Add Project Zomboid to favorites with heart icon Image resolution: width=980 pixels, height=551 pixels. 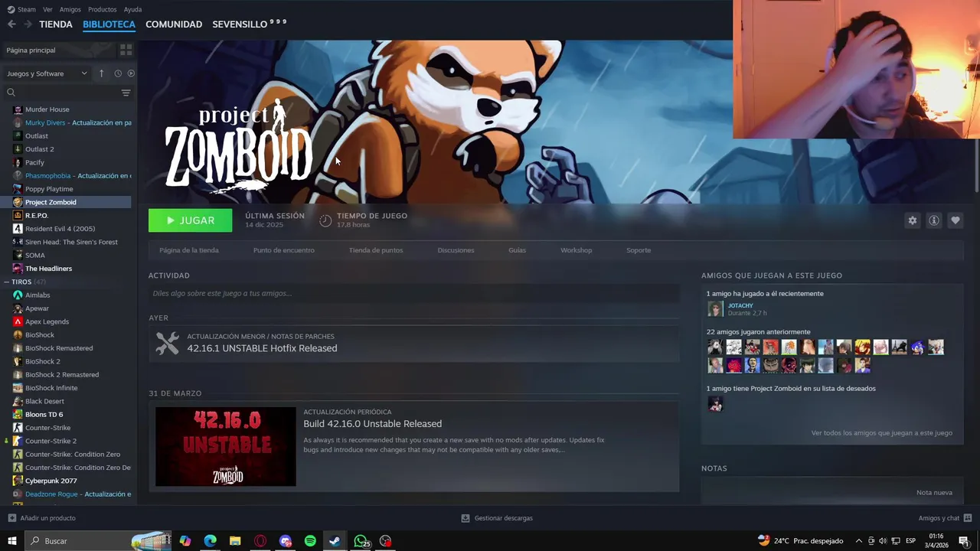click(x=955, y=220)
